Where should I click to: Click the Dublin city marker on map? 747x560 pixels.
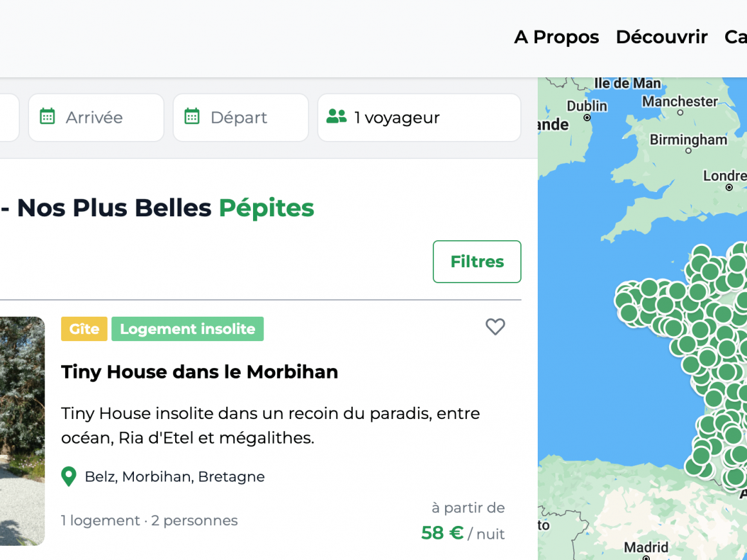[x=587, y=118]
